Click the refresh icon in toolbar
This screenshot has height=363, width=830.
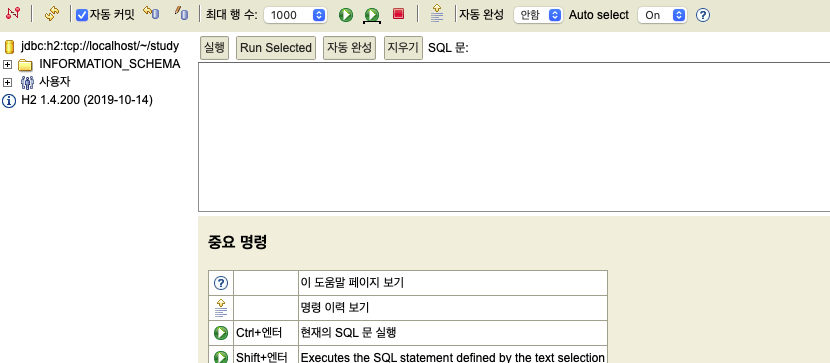pos(51,14)
